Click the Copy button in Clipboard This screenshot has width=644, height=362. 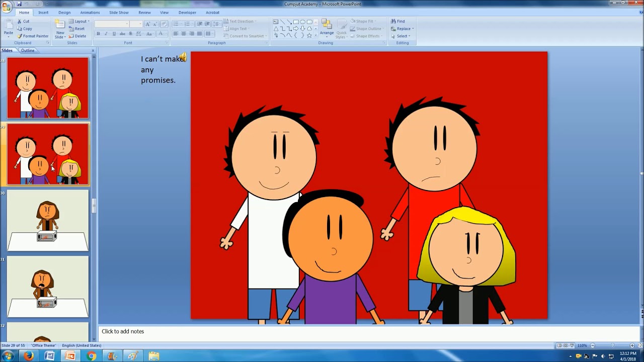tap(24, 29)
